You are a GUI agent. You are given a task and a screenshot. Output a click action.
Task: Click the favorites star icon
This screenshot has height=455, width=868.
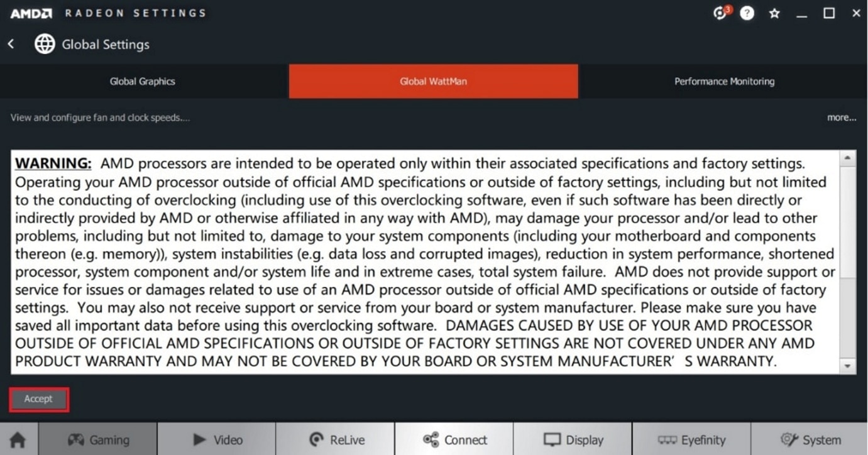click(774, 13)
